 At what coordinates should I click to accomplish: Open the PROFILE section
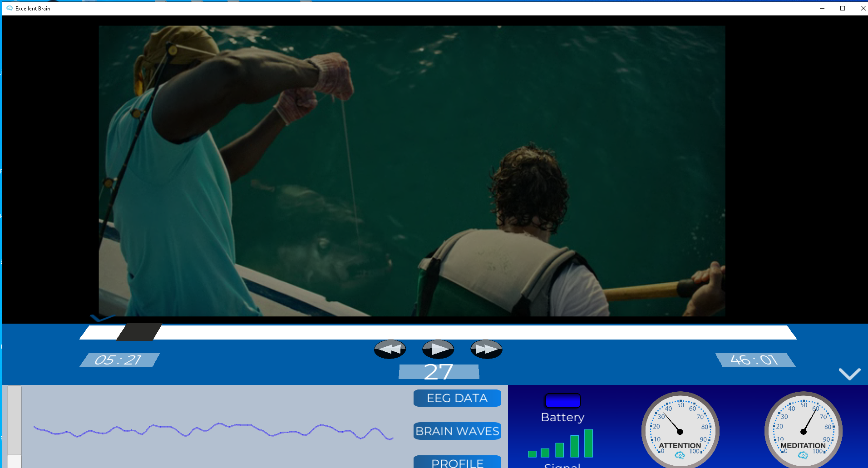[x=457, y=462]
